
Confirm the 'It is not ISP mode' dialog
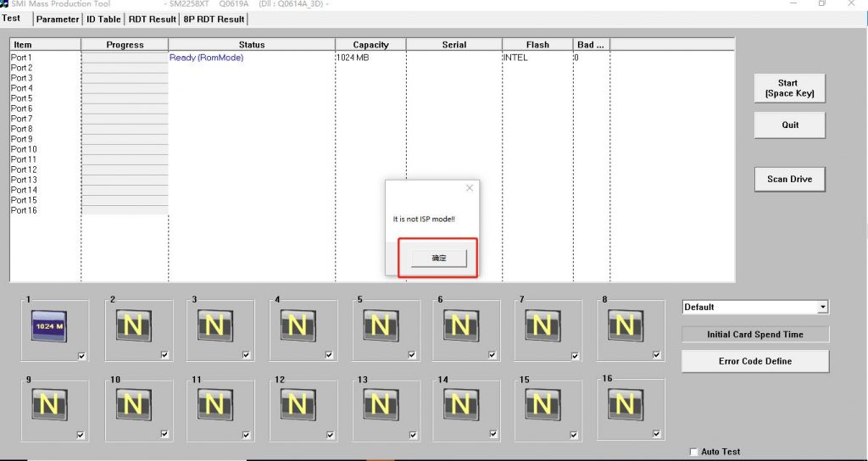[439, 258]
